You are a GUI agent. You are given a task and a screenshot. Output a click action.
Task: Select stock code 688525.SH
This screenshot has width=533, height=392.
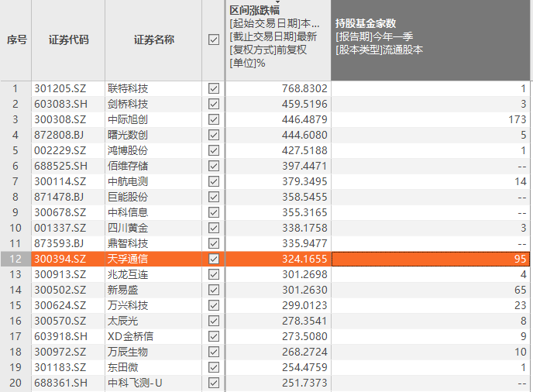point(61,166)
